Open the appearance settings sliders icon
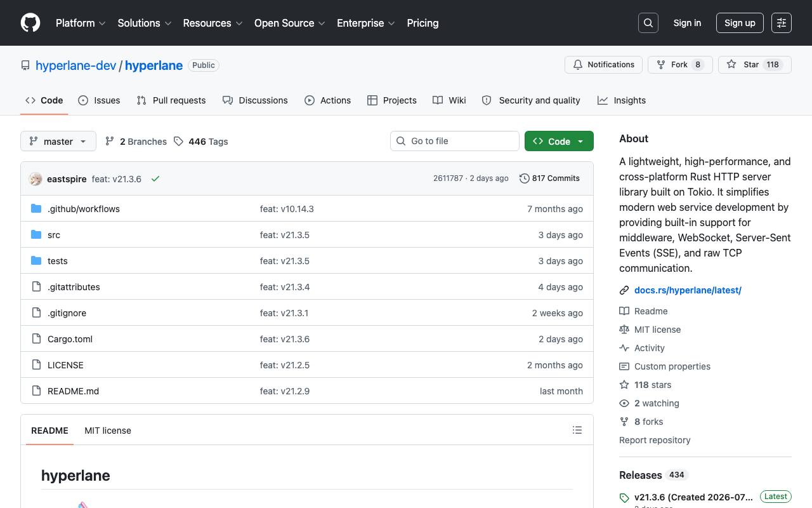 (782, 23)
